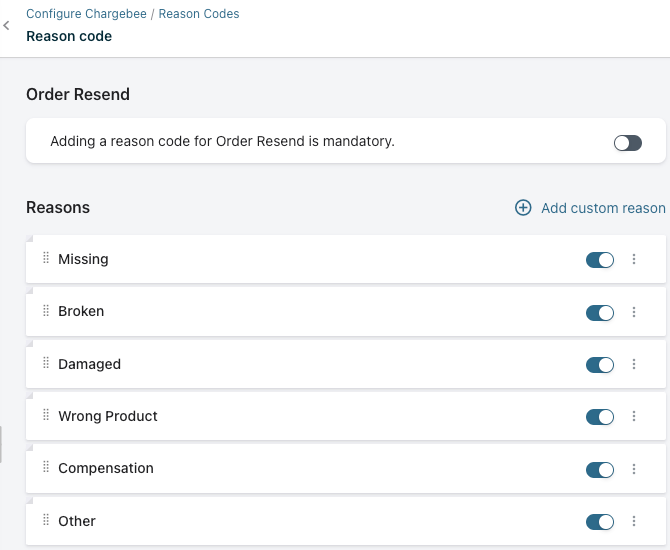Grab the drag handle beside Missing

click(46, 259)
